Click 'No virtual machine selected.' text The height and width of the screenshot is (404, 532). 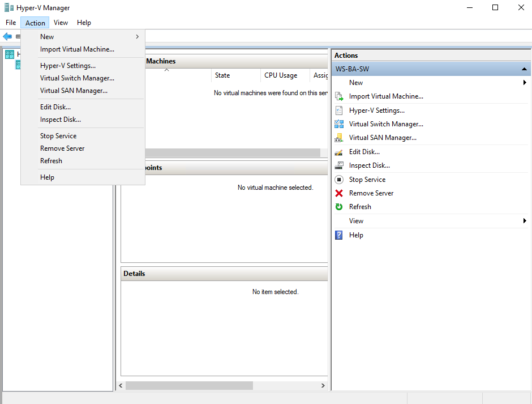coord(275,188)
